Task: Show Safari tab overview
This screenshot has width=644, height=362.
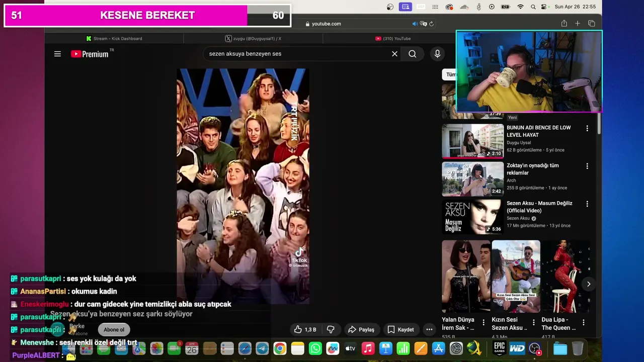Action: coord(591,24)
